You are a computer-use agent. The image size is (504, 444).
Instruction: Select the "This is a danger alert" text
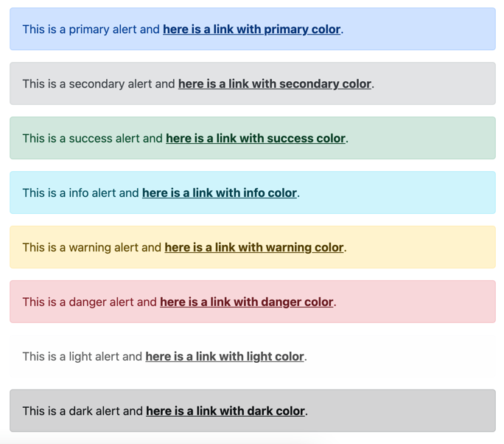(79, 302)
